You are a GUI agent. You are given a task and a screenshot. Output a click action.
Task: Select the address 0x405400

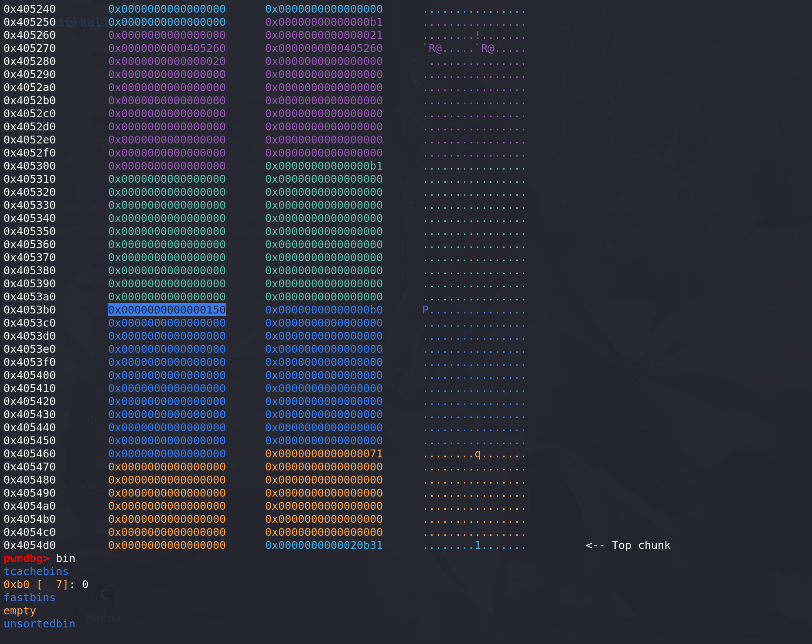tap(30, 375)
